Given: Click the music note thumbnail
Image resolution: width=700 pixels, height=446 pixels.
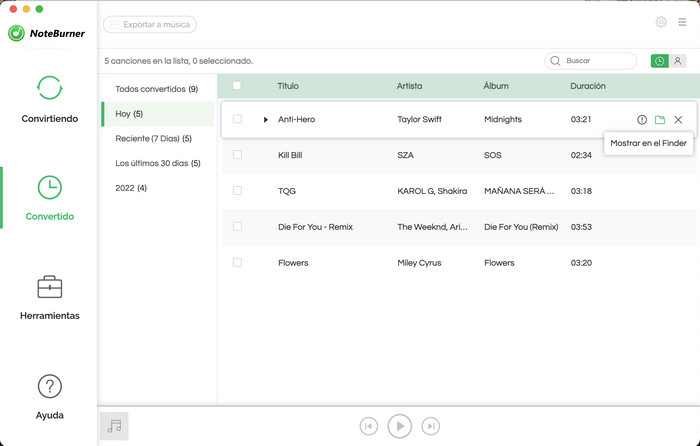Looking at the screenshot, I should click(x=114, y=426).
